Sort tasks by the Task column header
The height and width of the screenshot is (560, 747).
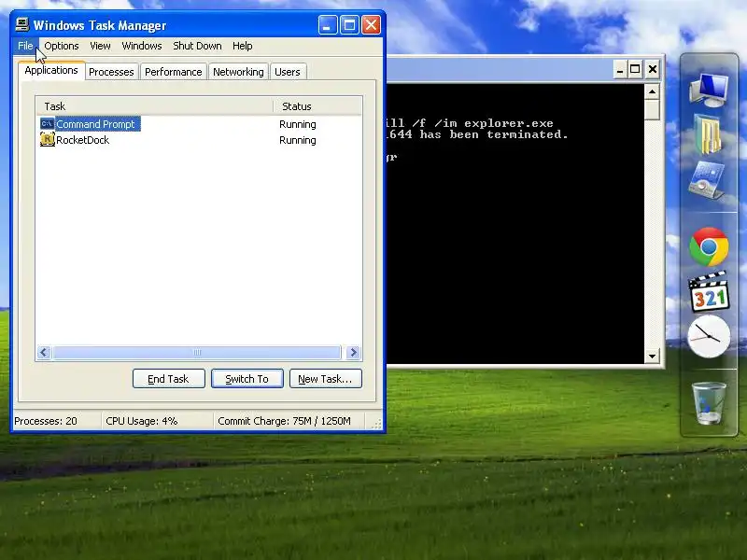[154, 106]
